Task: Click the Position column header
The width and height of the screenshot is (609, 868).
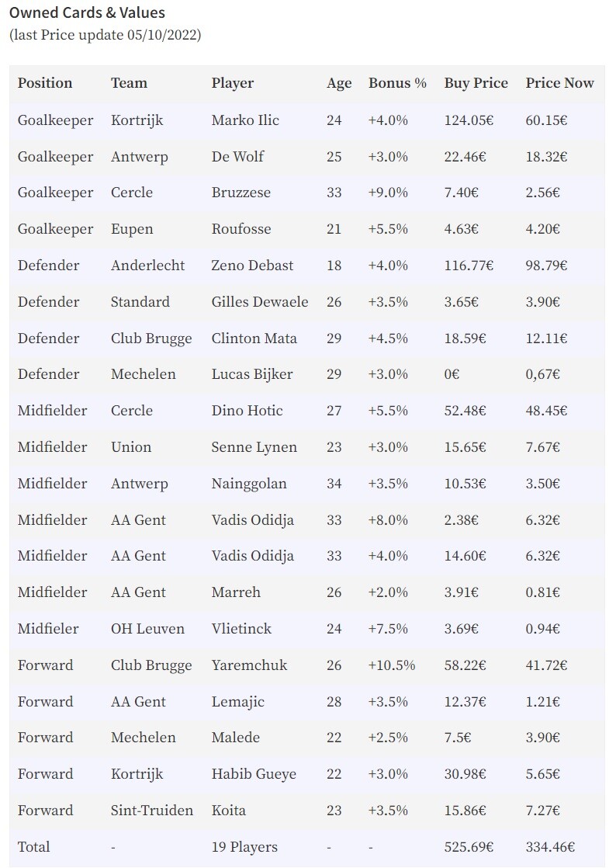Action: 45,83
